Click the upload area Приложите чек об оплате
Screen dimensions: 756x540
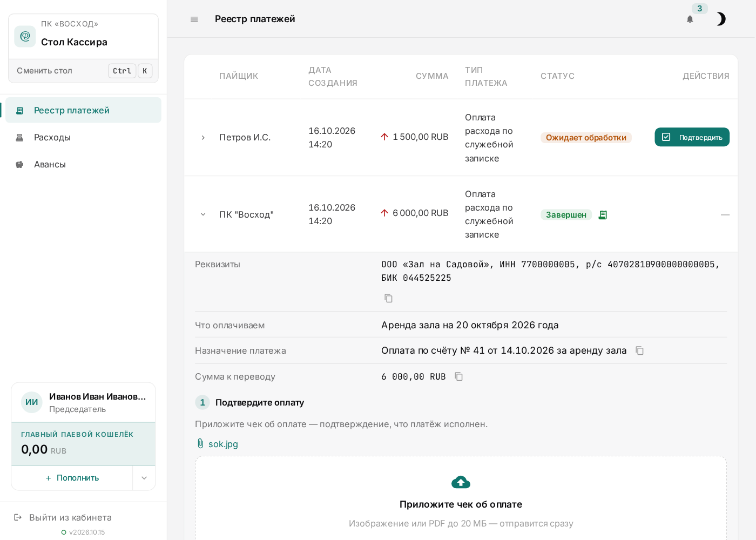click(461, 500)
